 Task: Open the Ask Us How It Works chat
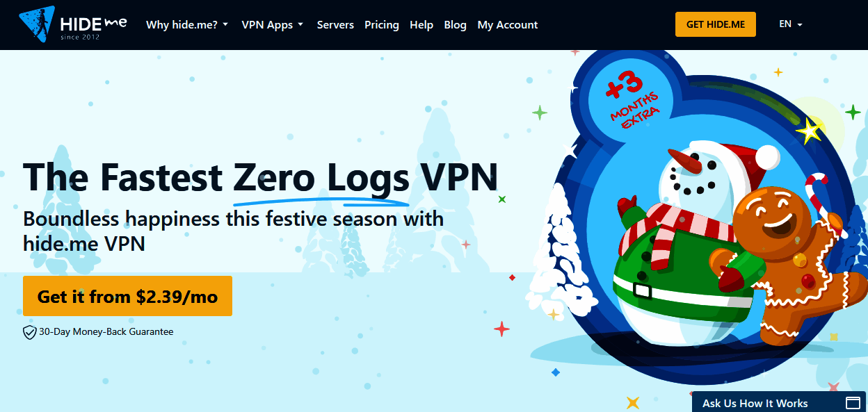(x=755, y=403)
